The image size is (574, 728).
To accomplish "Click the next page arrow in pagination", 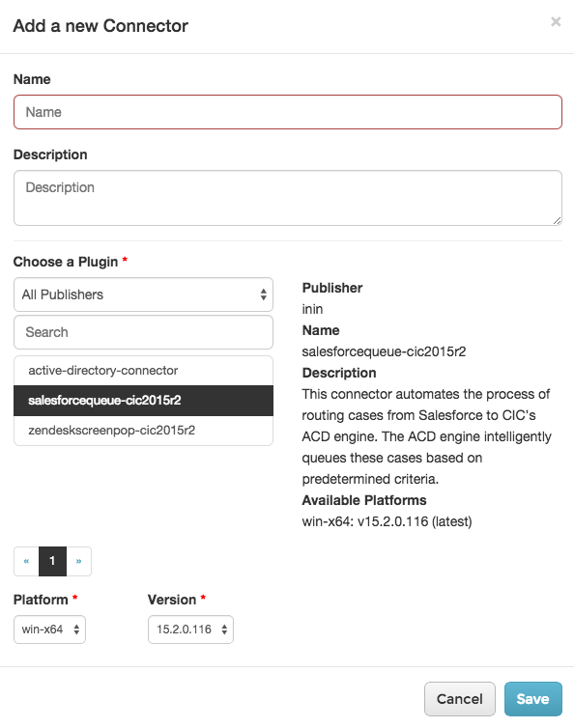I will click(79, 561).
